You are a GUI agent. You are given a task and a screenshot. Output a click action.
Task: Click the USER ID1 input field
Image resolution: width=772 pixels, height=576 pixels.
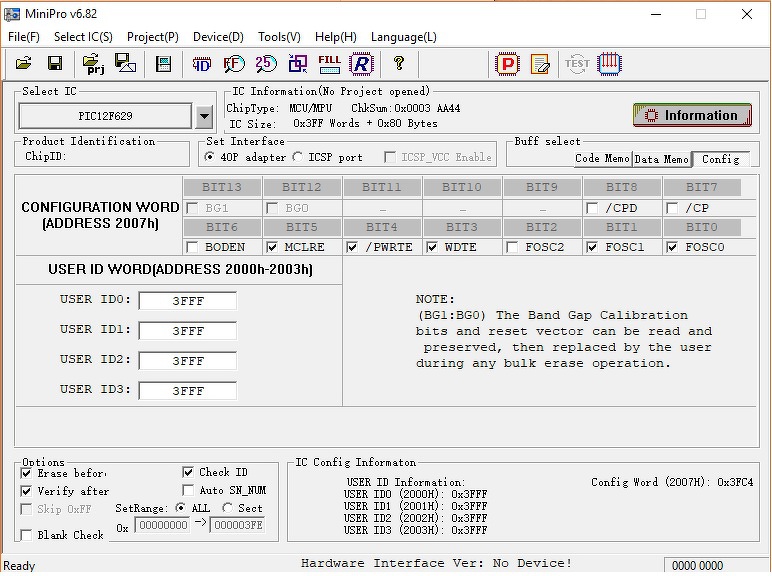(188, 331)
